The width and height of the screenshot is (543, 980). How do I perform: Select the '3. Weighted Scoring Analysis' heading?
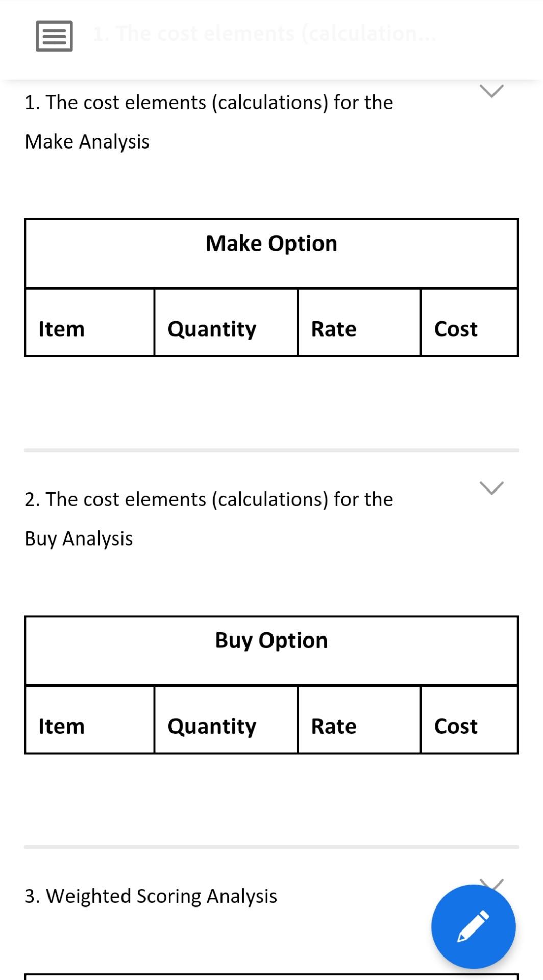(x=151, y=896)
